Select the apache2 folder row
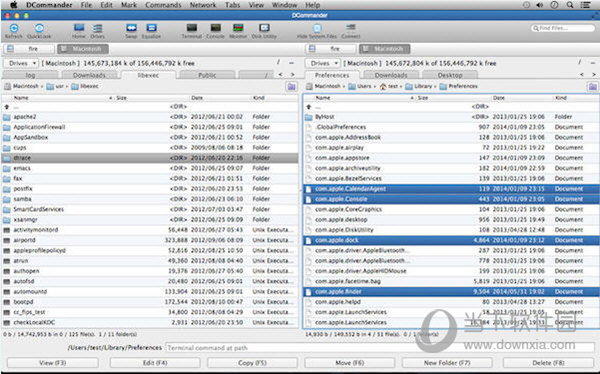The height and width of the screenshot is (374, 600). (x=150, y=117)
